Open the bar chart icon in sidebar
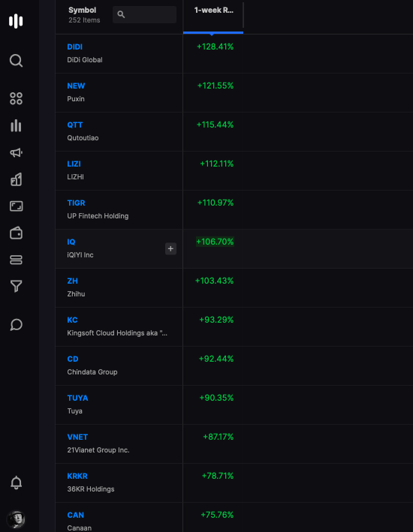This screenshot has width=413, height=532. (16, 125)
